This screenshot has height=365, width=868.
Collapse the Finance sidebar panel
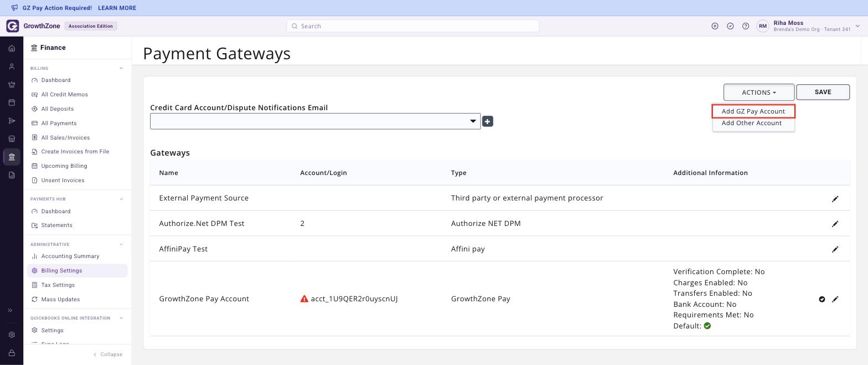coord(108,354)
